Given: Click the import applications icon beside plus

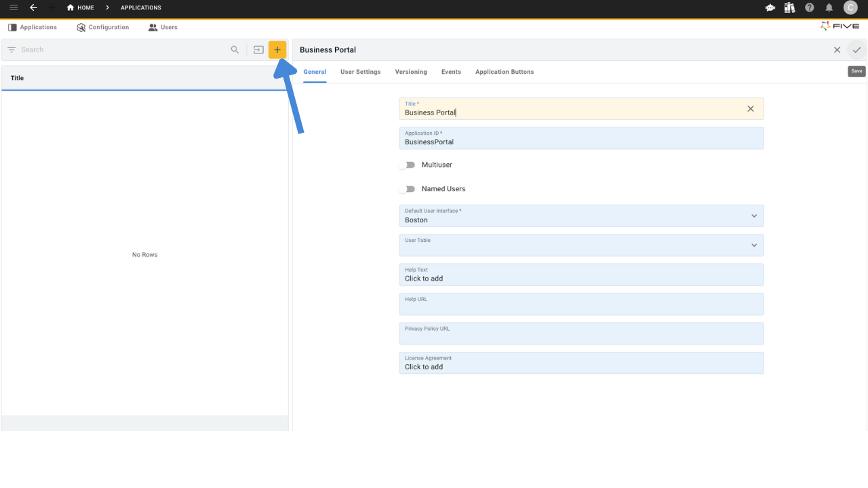Looking at the screenshot, I should [258, 49].
